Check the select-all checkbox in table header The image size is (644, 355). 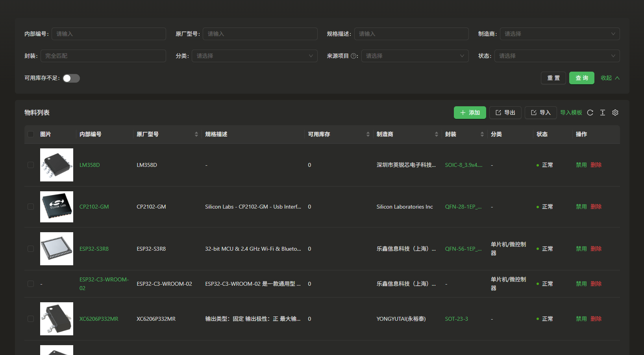(31, 134)
